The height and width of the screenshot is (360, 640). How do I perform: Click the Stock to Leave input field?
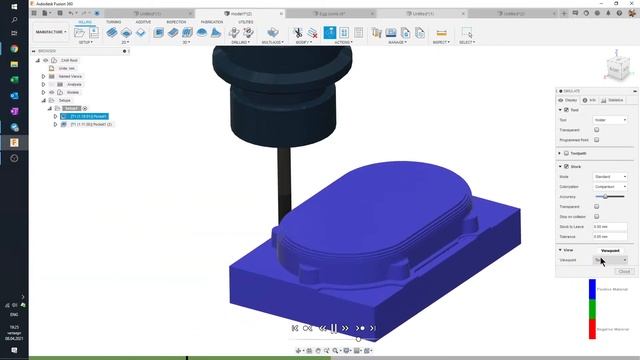[x=610, y=227]
